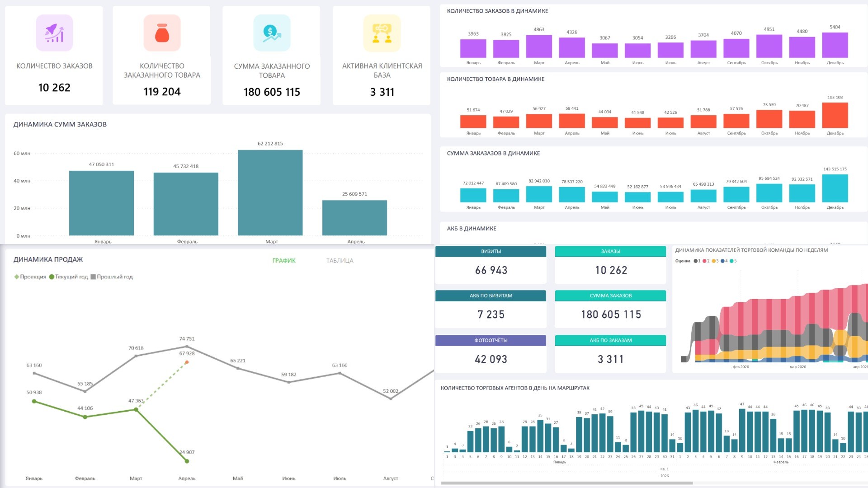Click the money bag icon card
This screenshot has height=488, width=868.
click(x=162, y=33)
